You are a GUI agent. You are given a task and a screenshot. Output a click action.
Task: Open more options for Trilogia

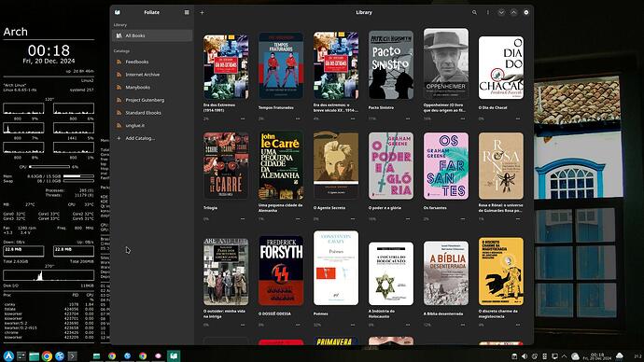pos(243,218)
